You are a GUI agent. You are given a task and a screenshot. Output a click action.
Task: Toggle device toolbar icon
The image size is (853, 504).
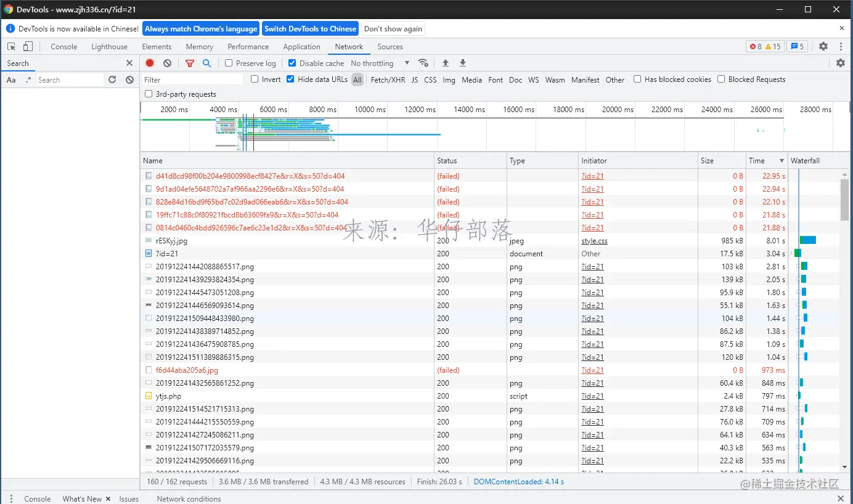(x=28, y=47)
